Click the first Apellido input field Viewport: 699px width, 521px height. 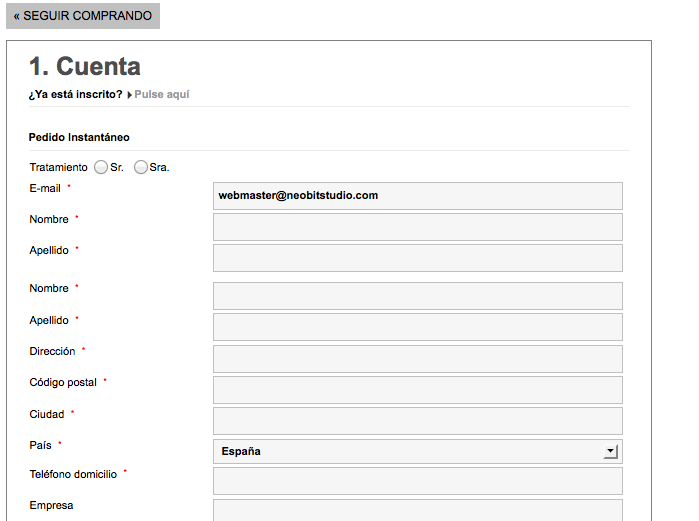coord(418,258)
